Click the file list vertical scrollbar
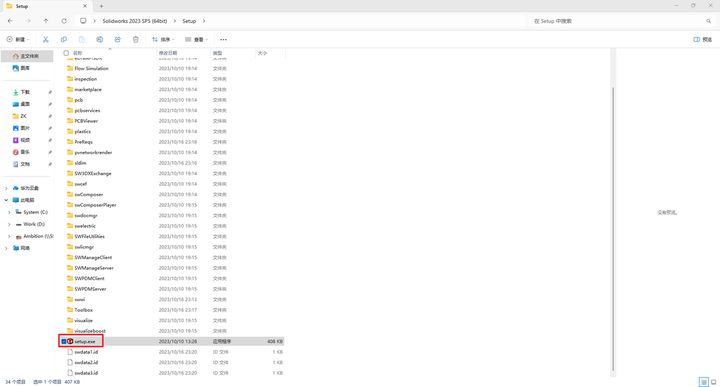Image resolution: width=720 pixels, height=387 pixels. pyautogui.click(x=613, y=229)
